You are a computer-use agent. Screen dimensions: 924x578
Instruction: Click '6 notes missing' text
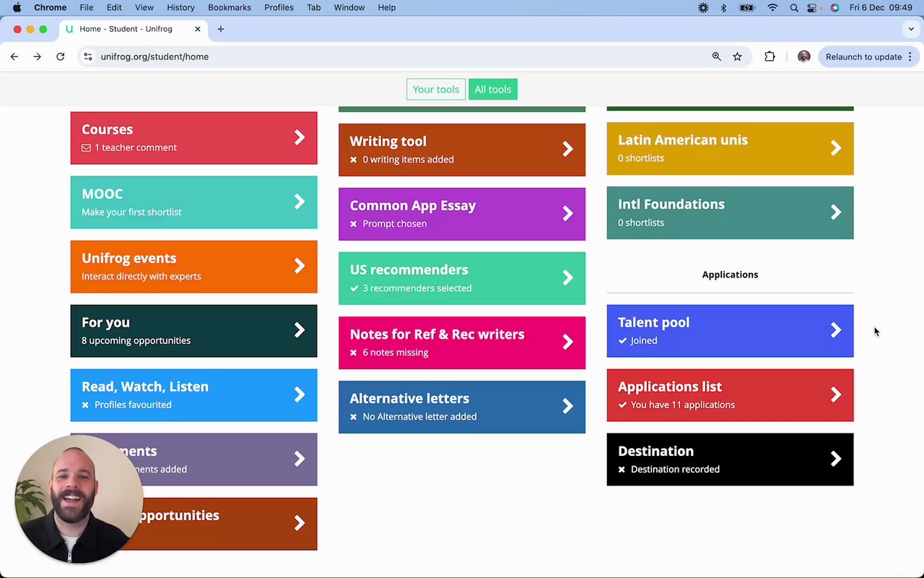click(395, 352)
